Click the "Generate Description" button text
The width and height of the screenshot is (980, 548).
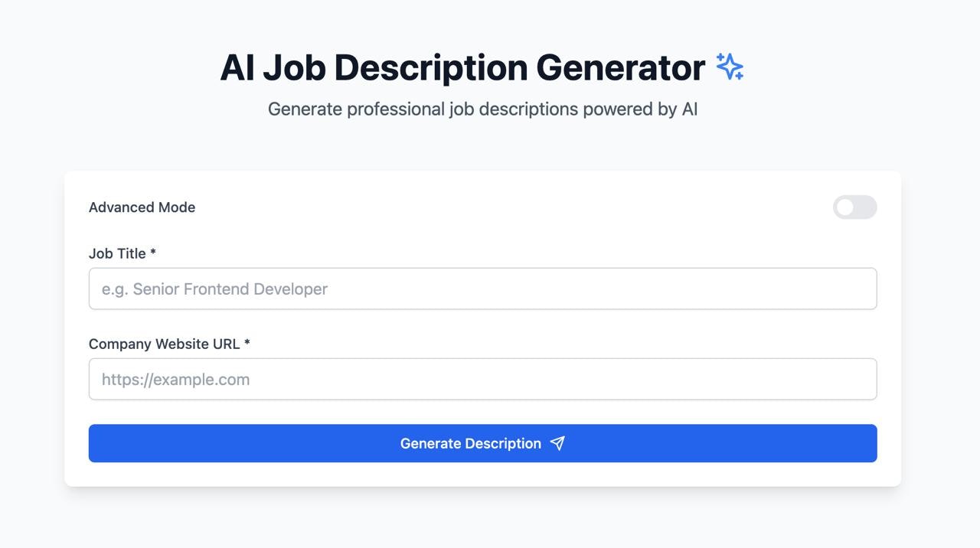click(470, 444)
